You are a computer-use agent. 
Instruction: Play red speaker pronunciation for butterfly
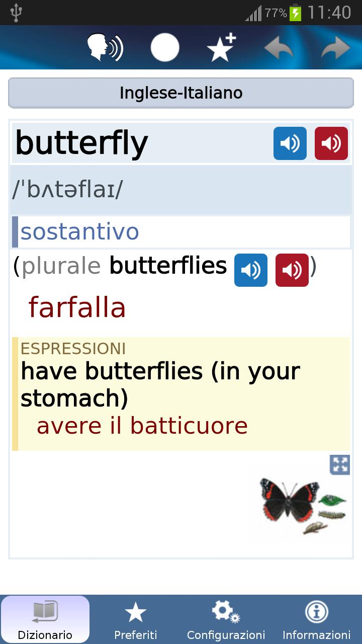[331, 143]
